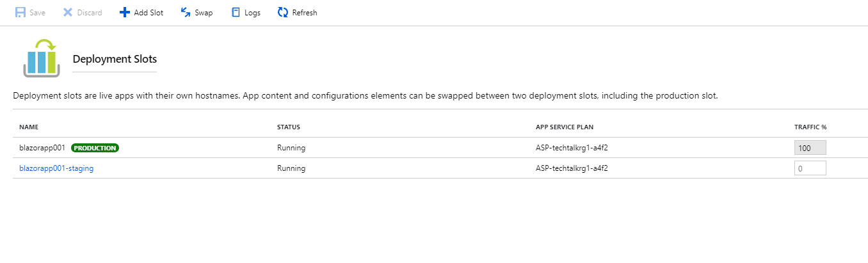Screen dimensions: 868x263
Task: Click the production traffic field showing 100
Action: (810, 148)
